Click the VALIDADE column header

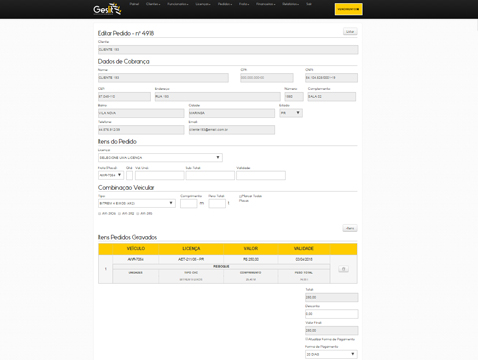304,249
